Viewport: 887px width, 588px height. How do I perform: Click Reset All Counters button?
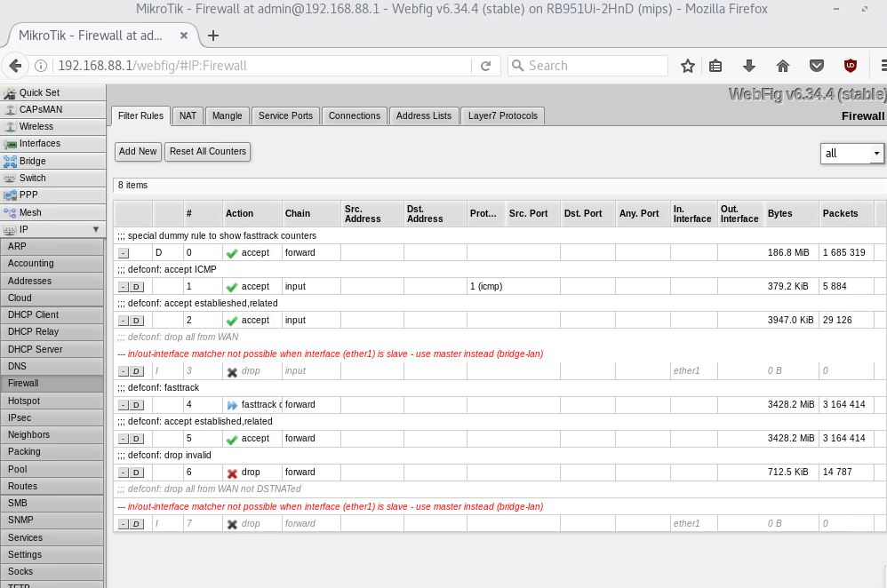point(208,152)
